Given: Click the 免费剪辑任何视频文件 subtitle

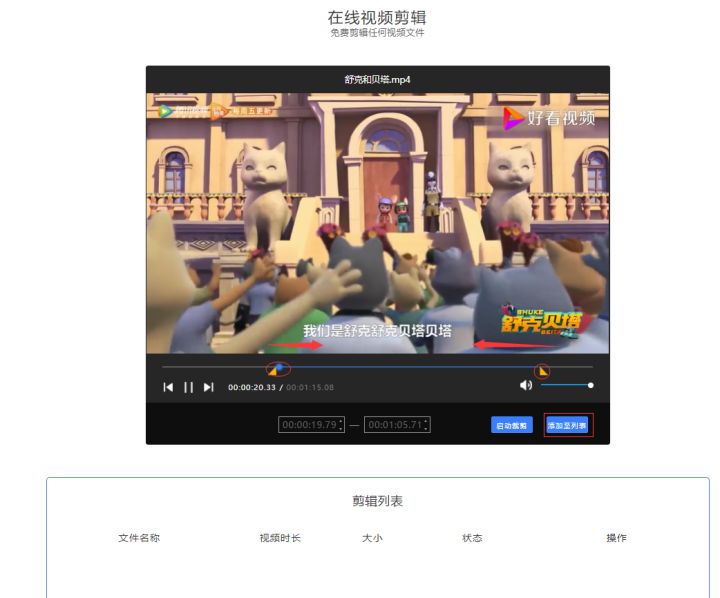Looking at the screenshot, I should (377, 33).
